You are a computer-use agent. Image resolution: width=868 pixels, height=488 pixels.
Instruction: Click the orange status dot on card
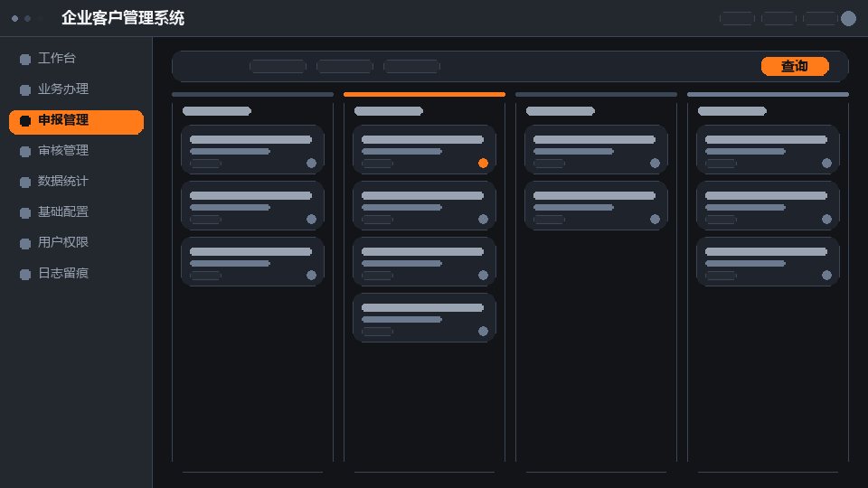(x=483, y=164)
